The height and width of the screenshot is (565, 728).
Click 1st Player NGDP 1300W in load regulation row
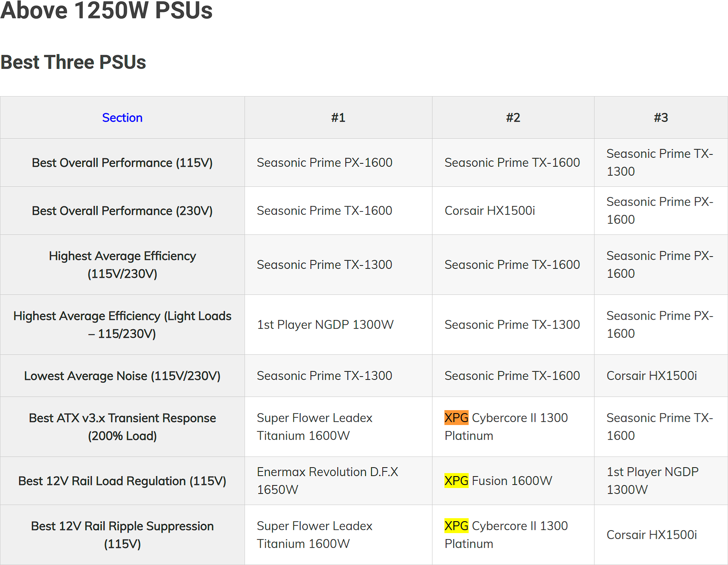pos(652,481)
